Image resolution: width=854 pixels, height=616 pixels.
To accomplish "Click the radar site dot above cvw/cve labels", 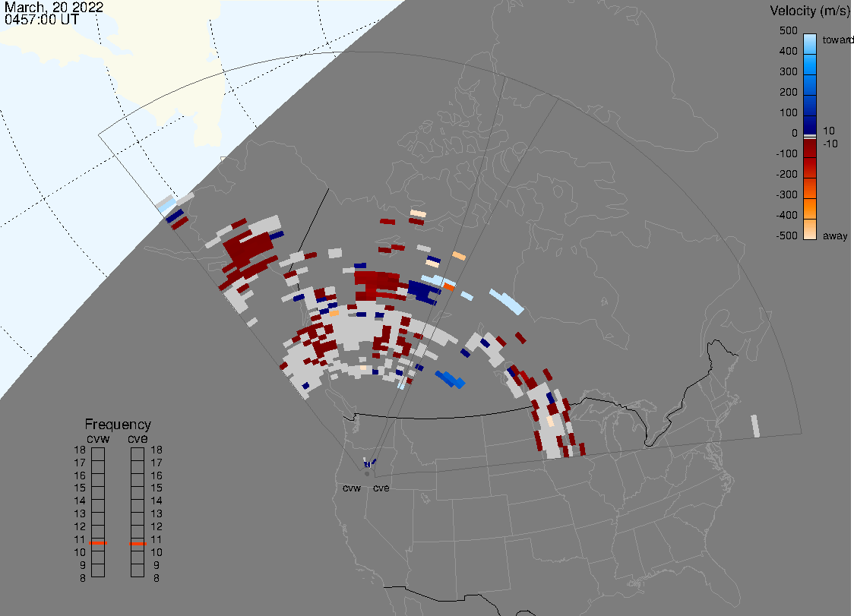I will 367,474.
